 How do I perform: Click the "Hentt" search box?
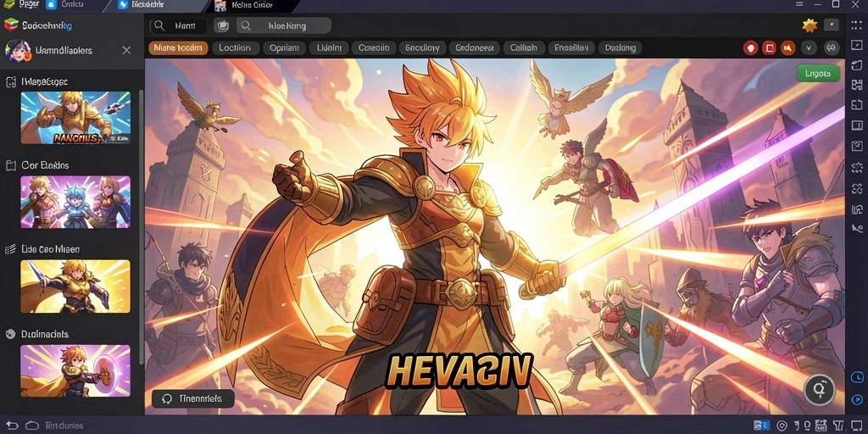point(178,25)
